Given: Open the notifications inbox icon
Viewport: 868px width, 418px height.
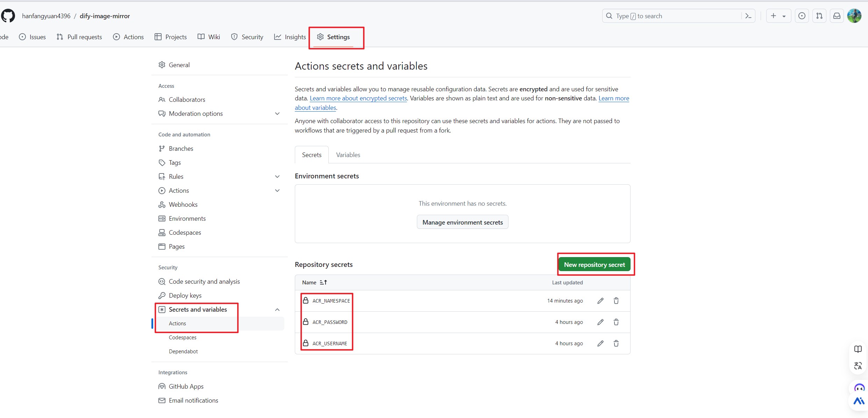Looking at the screenshot, I should click(837, 16).
